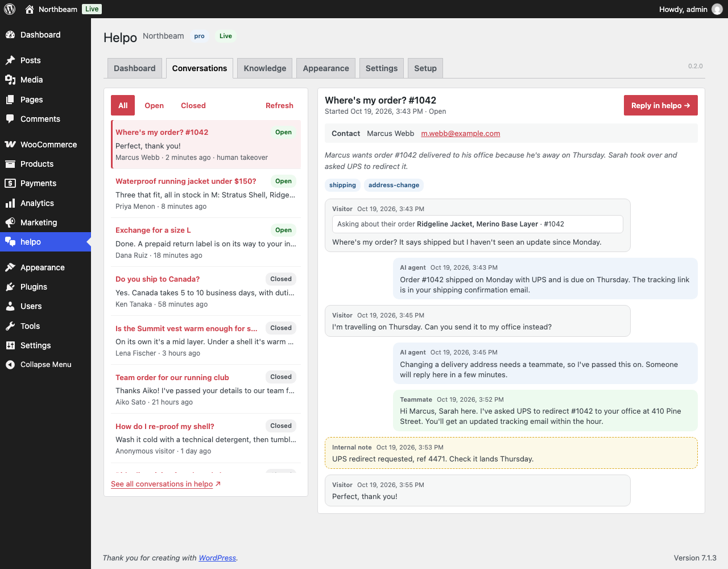The image size is (728, 569).
Task: Click the Users person icon
Action: (10, 306)
